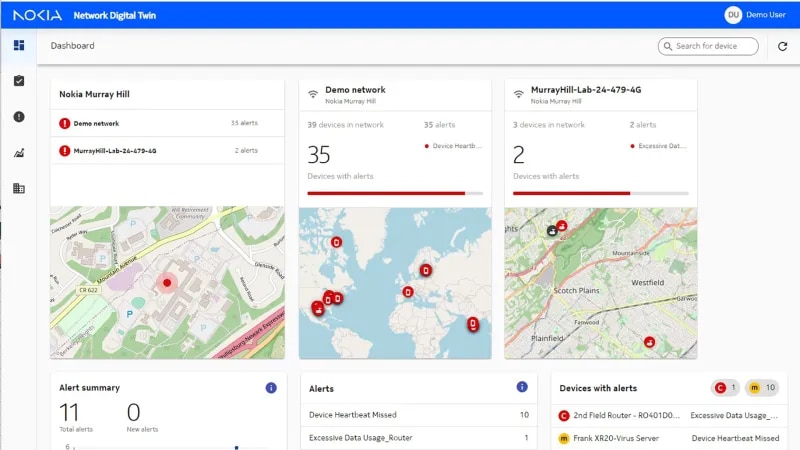Toggle the medium alerts filter chip
The height and width of the screenshot is (450, 800).
tap(761, 388)
